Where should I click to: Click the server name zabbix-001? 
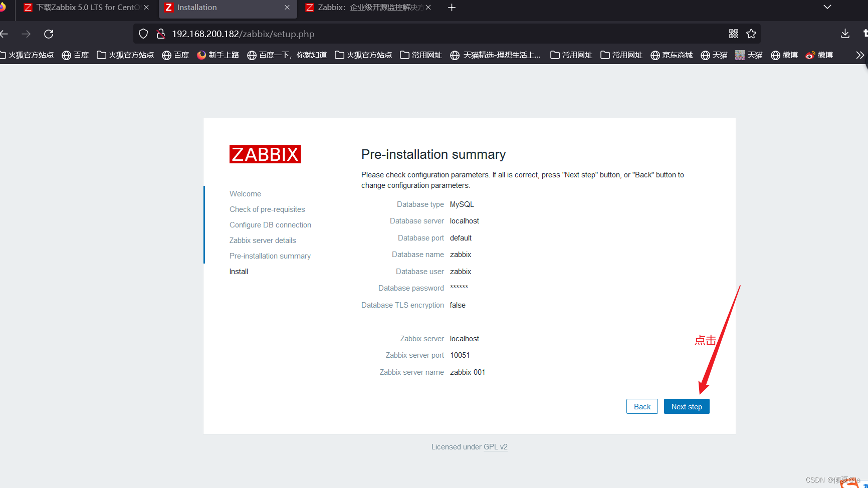(x=468, y=372)
